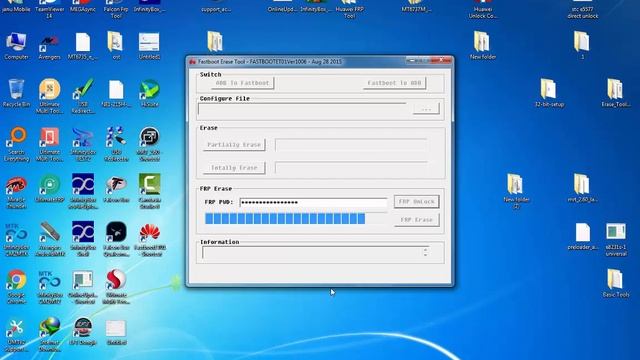Launch the USB Redirector network-cable icon
This screenshot has width=640, height=360.
click(116, 137)
